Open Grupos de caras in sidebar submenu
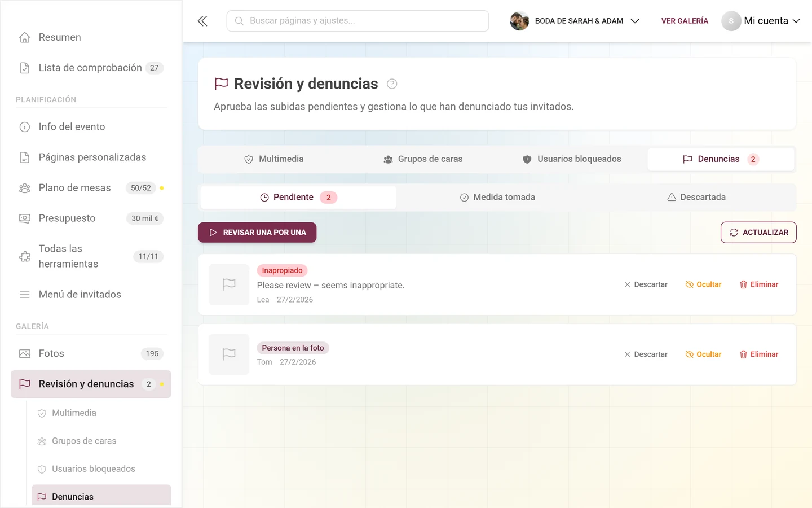The image size is (812, 508). point(101,441)
